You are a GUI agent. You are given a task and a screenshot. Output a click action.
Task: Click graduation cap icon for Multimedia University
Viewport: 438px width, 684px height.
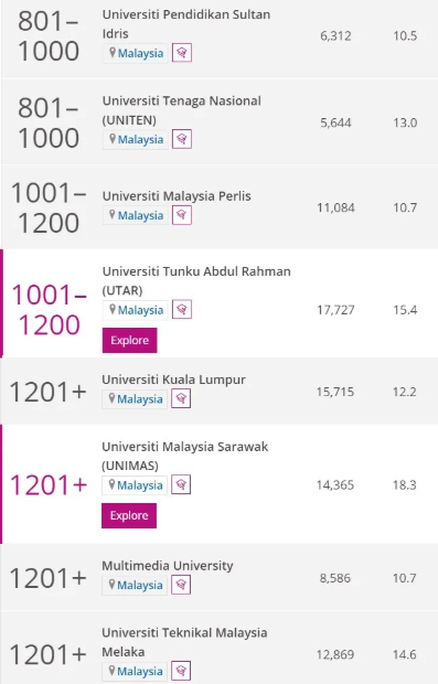coord(181,585)
